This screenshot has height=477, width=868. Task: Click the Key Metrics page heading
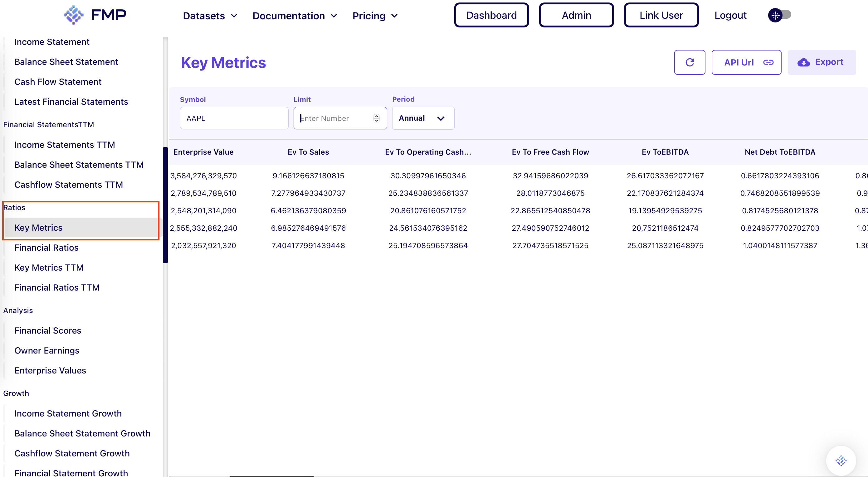point(223,63)
